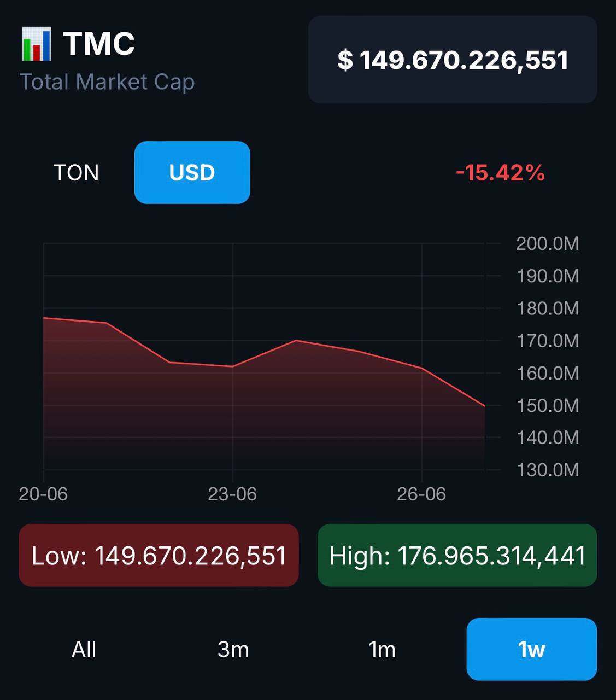Click the TMC title text
The image size is (616, 700).
point(99,43)
